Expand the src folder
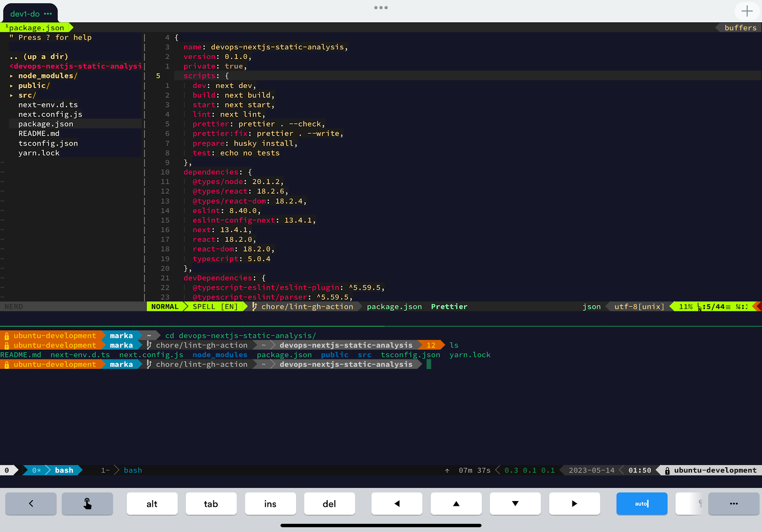The image size is (762, 532). pyautogui.click(x=27, y=95)
